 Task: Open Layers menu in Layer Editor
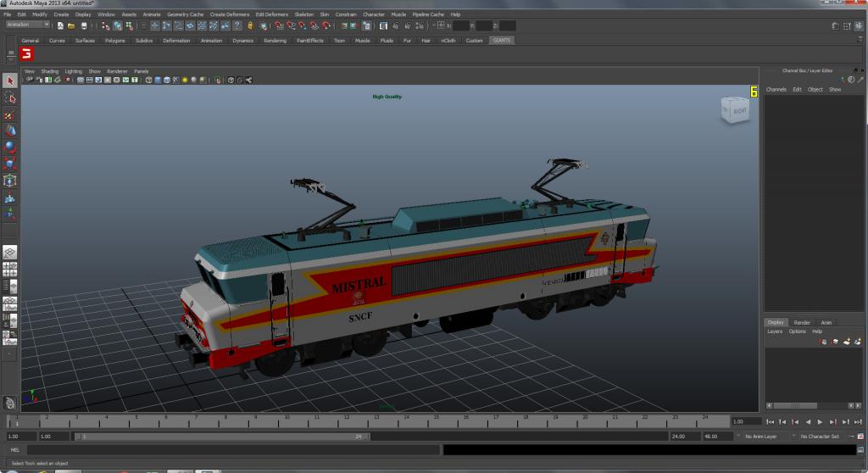(775, 331)
